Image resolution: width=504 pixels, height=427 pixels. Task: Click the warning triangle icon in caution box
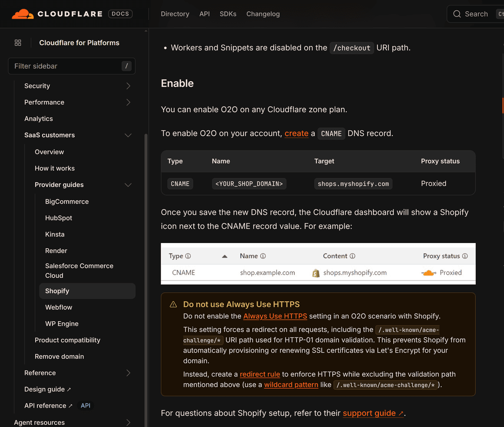coord(173,304)
